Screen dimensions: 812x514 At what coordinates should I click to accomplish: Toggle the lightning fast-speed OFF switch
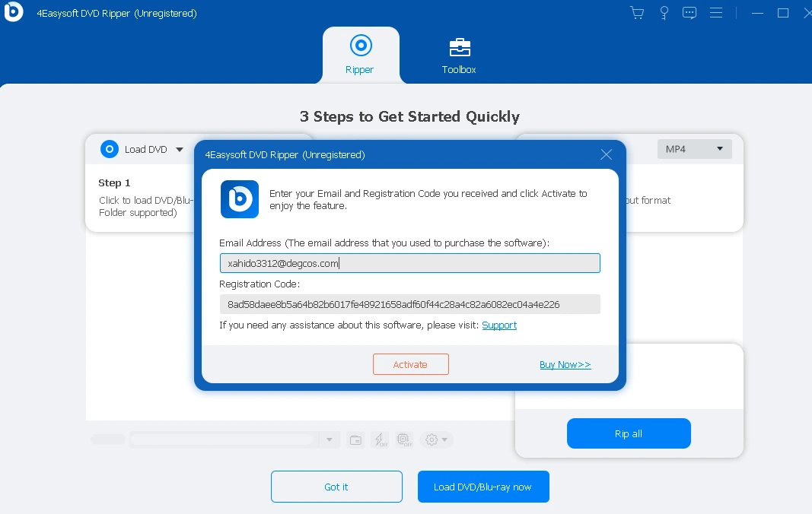click(379, 439)
